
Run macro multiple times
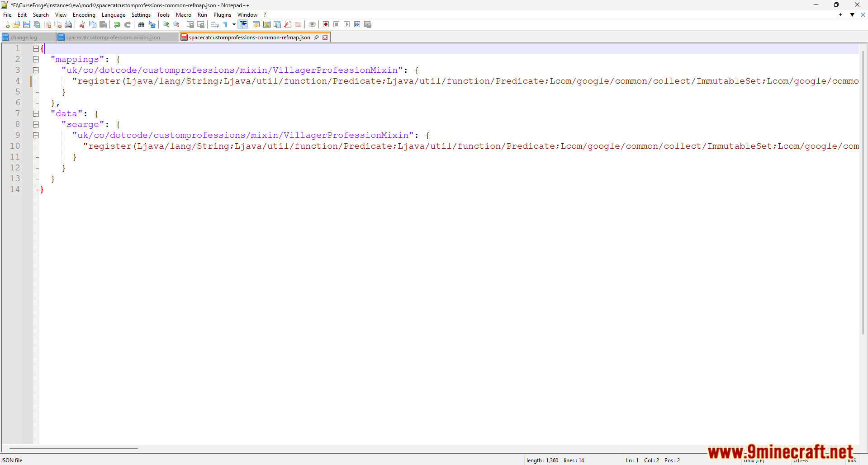(357, 24)
